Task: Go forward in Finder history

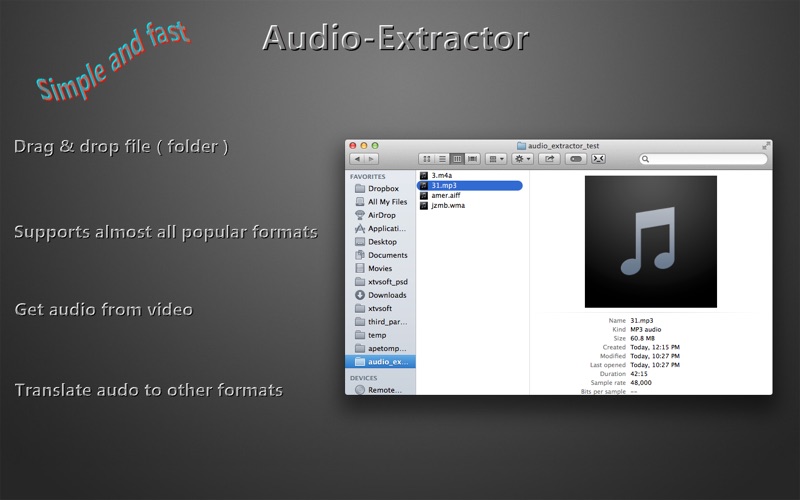Action: (x=371, y=159)
